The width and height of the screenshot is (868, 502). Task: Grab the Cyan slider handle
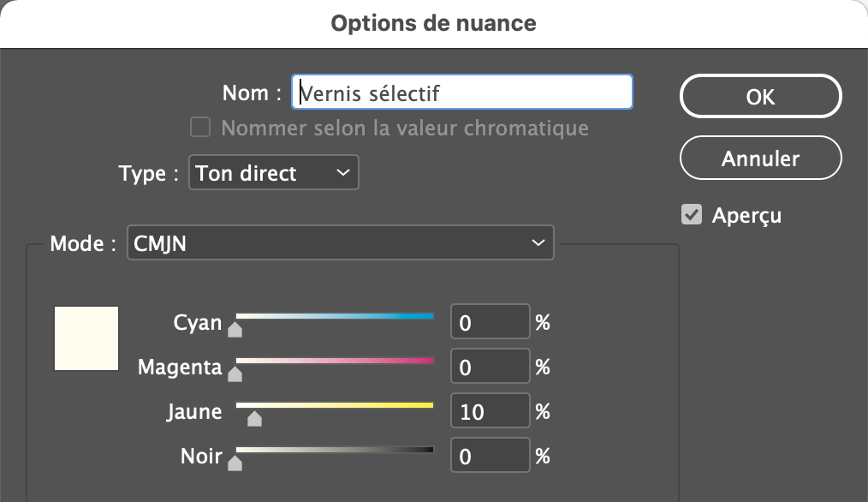(x=235, y=327)
